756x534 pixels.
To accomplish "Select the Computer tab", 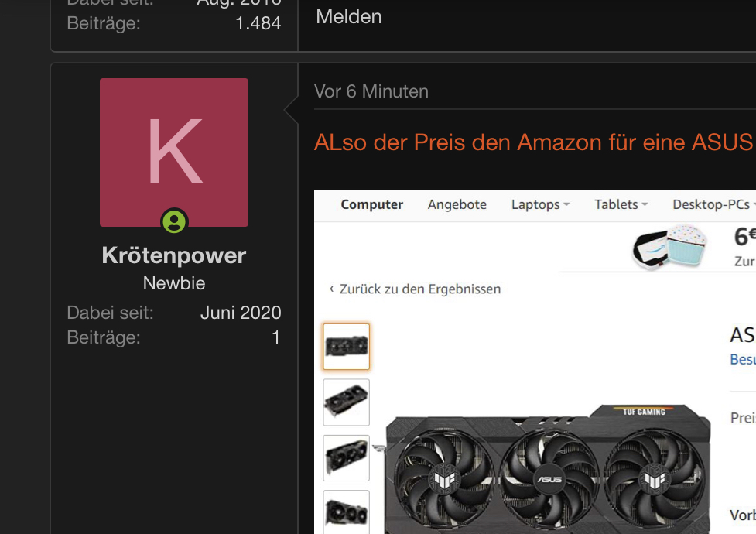I will click(x=371, y=204).
